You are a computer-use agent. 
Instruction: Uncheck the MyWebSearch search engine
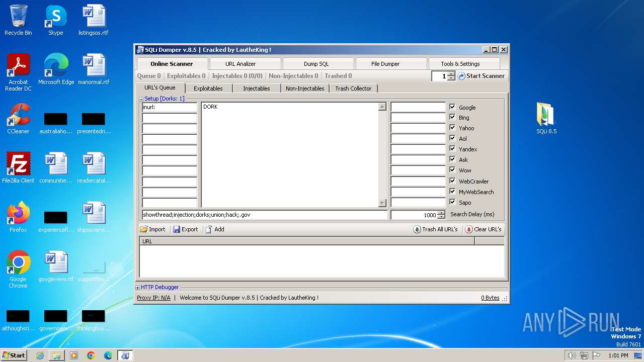pyautogui.click(x=452, y=192)
